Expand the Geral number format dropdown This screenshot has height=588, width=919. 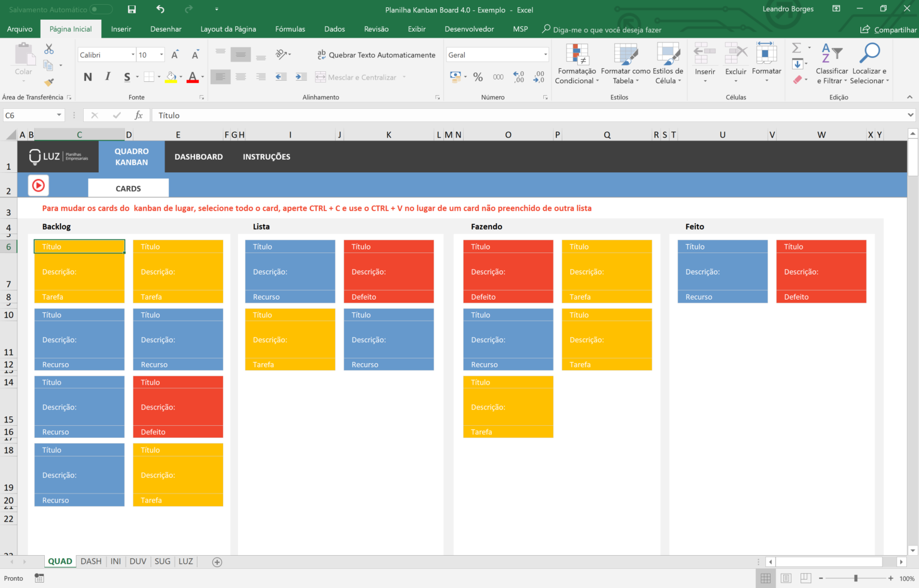pyautogui.click(x=545, y=54)
